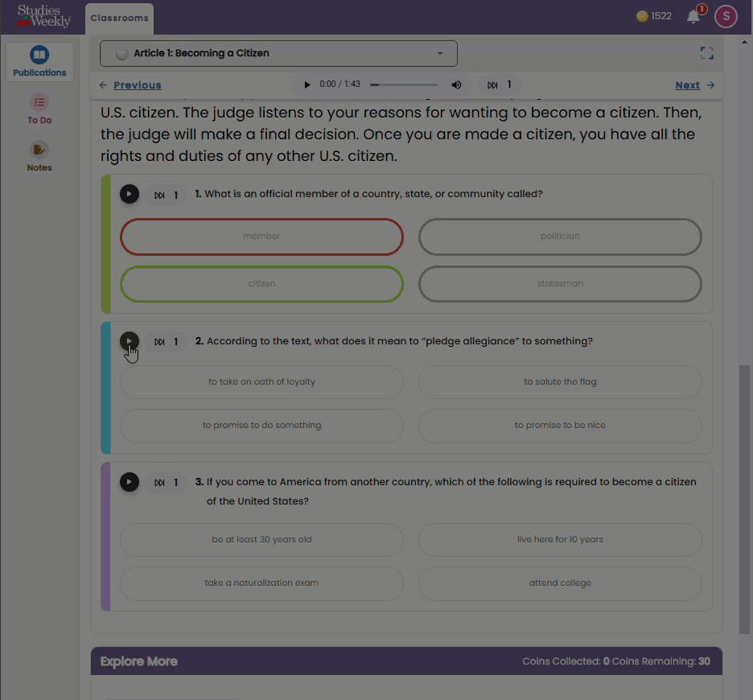
Task: Open the user profile avatar S
Action: click(726, 17)
